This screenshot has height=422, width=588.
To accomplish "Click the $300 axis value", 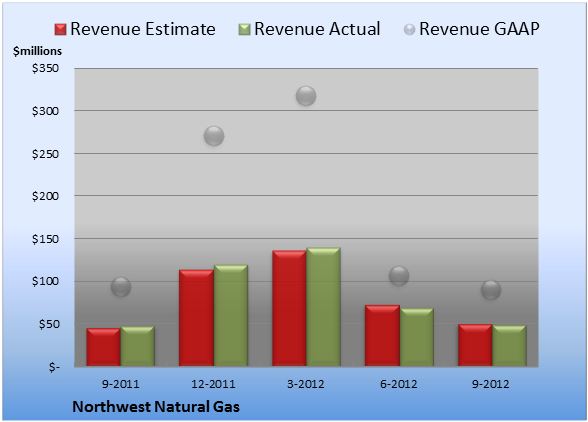I will (x=45, y=111).
